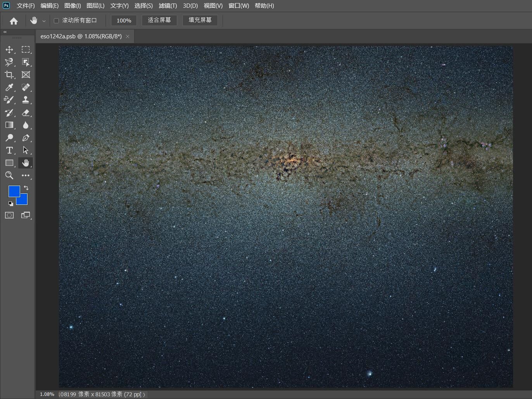Toggle Quick Mask mode
Viewport: 532px width, 399px height.
9,215
